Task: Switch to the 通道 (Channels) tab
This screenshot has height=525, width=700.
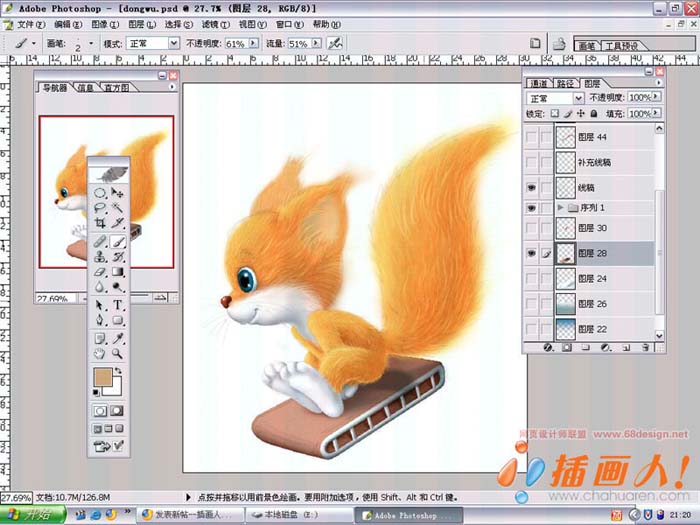Action: (x=538, y=83)
